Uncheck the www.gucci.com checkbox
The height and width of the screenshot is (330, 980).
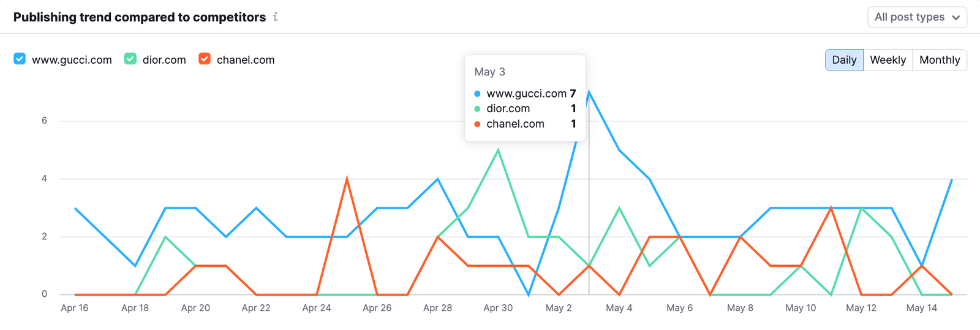20,59
